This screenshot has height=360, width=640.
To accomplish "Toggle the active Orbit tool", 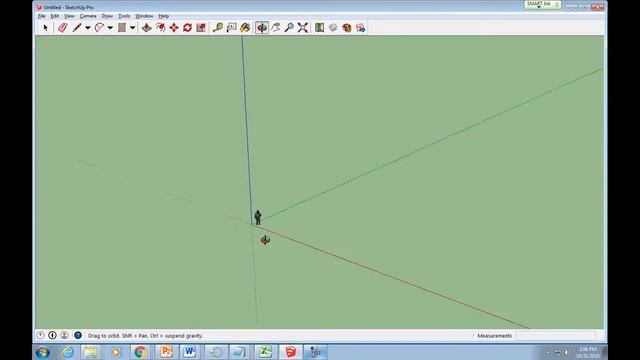I will 262,27.
